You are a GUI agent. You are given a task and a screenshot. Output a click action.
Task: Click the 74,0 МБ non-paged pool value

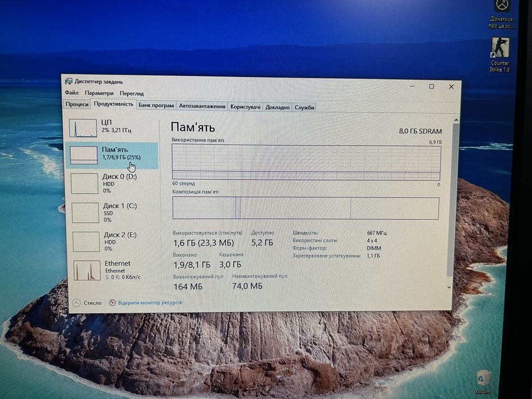(247, 286)
